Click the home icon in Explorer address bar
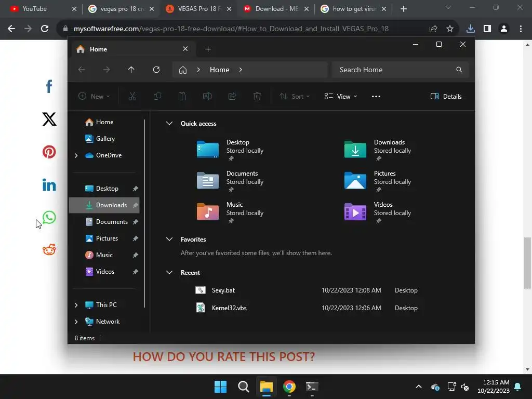 coord(183,70)
